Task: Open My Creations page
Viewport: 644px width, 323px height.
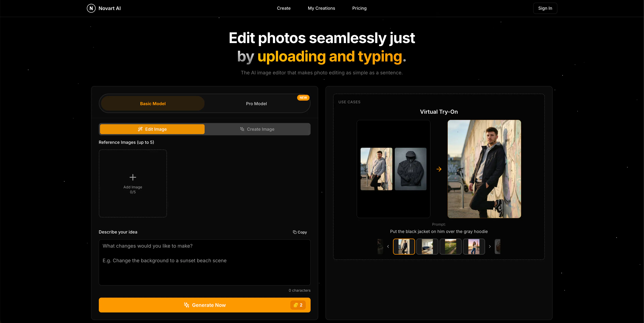Action: tap(321, 8)
